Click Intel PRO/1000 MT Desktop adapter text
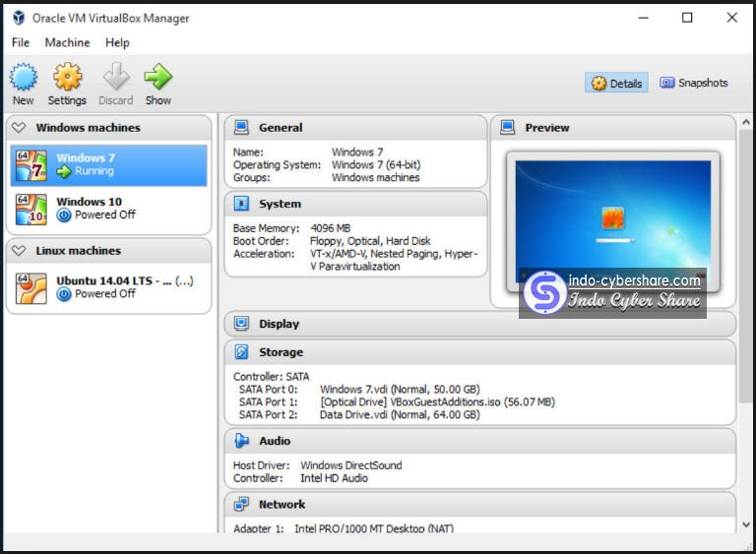This screenshot has width=756, height=554. point(374,528)
